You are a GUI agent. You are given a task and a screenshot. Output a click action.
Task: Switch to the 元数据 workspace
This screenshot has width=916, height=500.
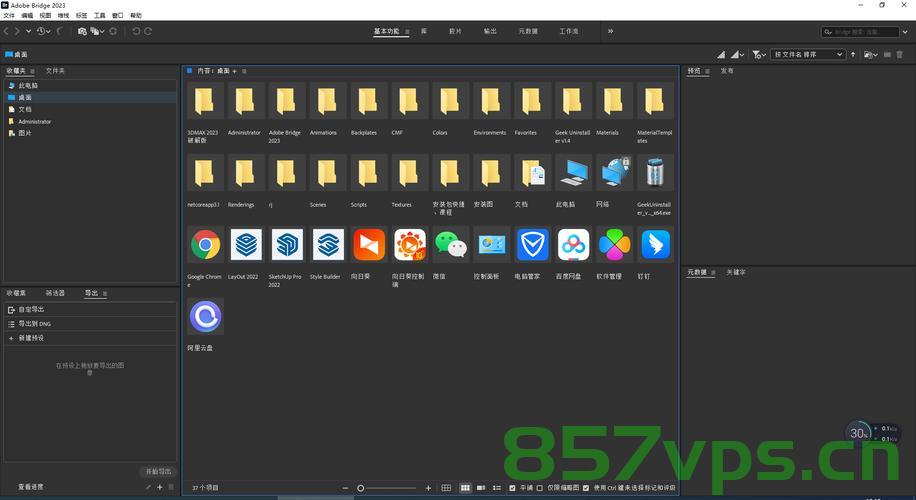(528, 31)
